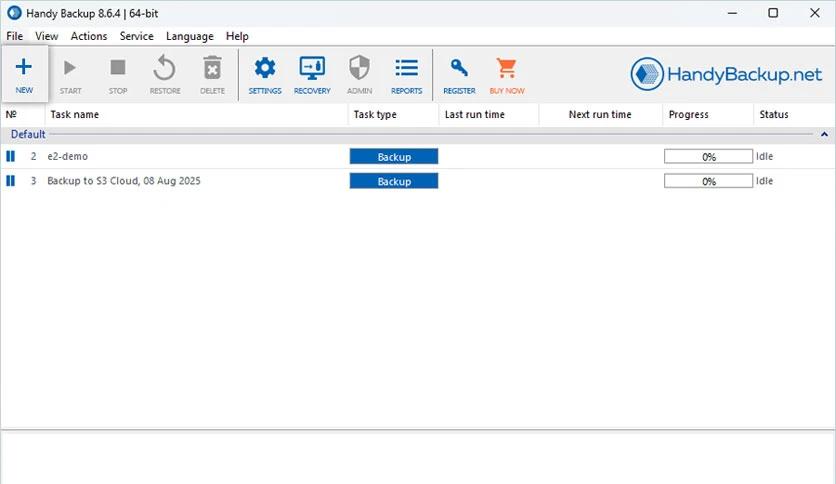Click Idle status of e2-demo task

764,156
